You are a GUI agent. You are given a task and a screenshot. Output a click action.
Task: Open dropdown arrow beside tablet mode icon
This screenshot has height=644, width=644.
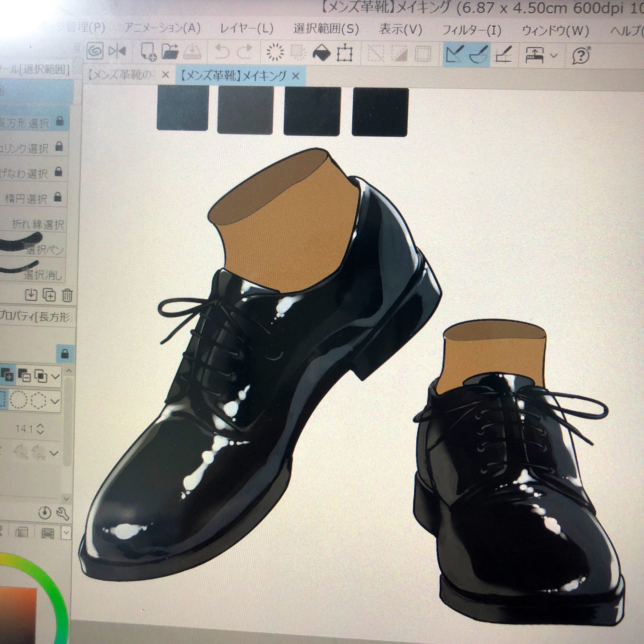click(553, 56)
